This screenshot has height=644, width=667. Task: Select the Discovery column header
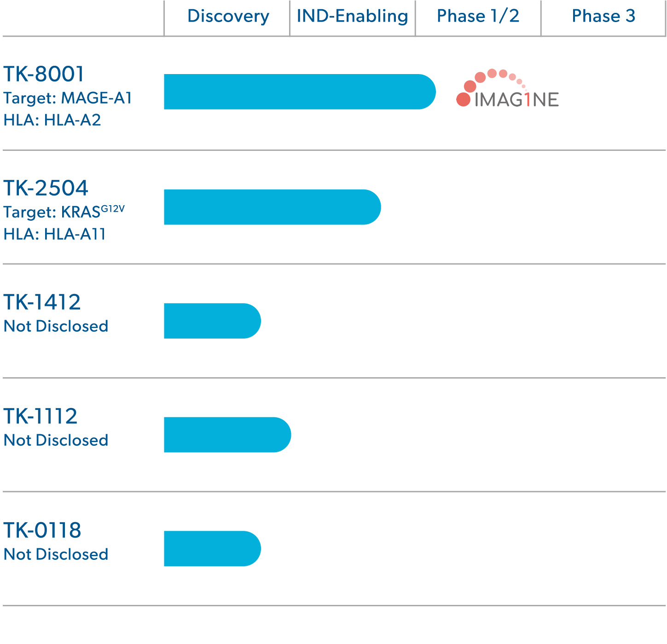coord(228,16)
